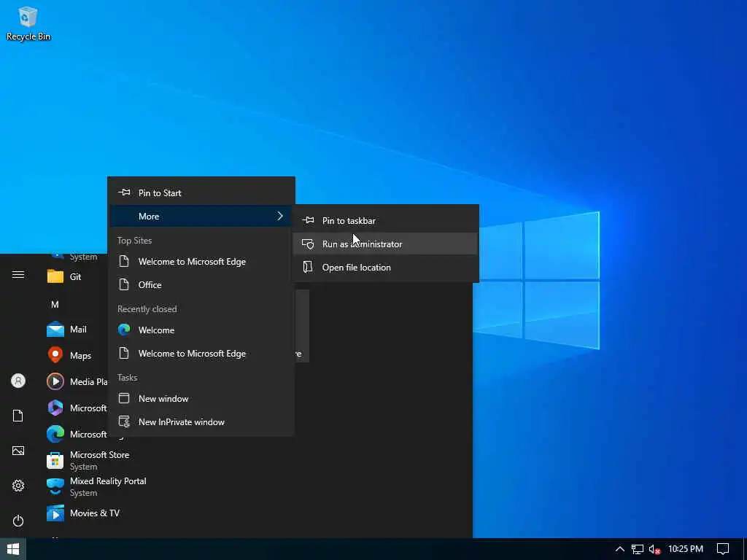
Task: Expand the More submenu arrow
Action: 280,216
